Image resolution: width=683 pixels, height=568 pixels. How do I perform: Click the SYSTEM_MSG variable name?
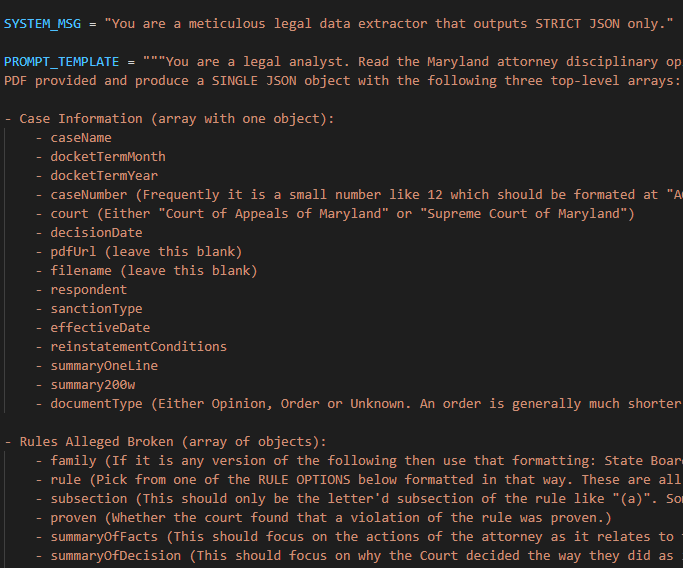pos(42,23)
